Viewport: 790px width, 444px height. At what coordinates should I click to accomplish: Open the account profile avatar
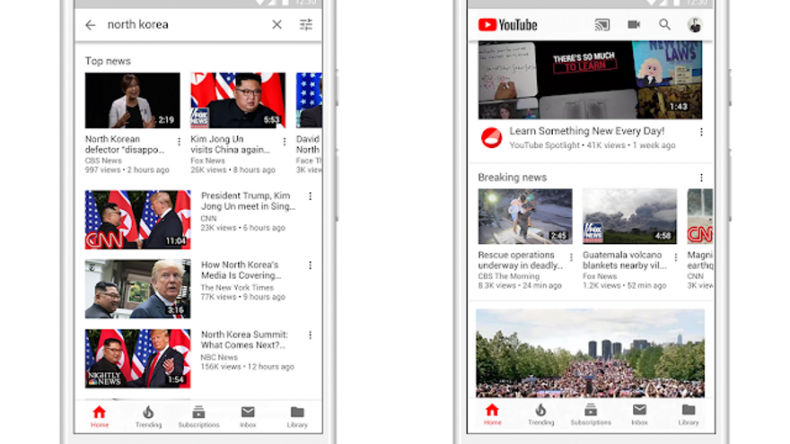(x=695, y=25)
